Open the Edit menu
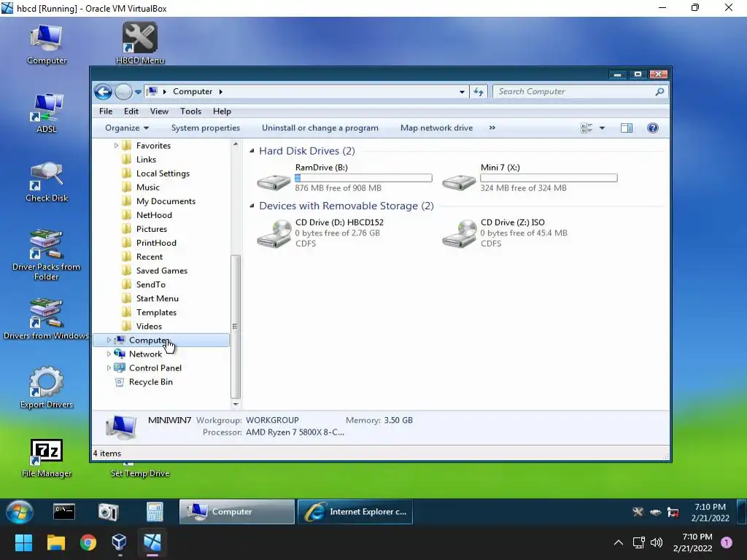Image resolution: width=747 pixels, height=560 pixels. coord(131,111)
